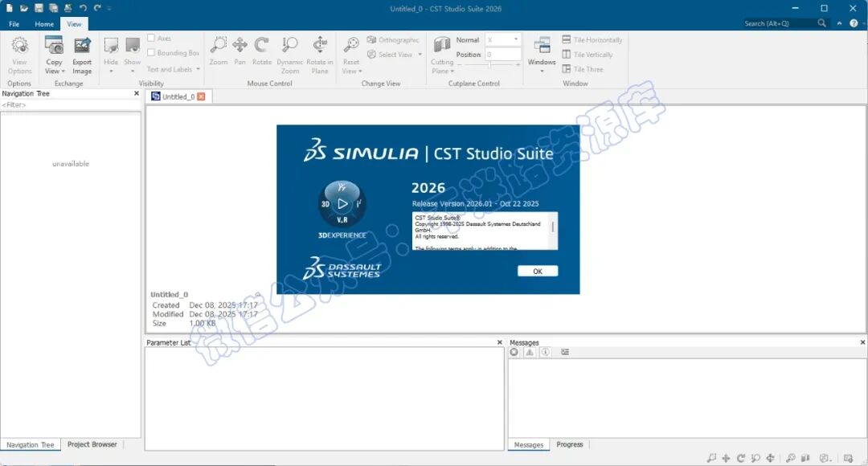The height and width of the screenshot is (466, 868).
Task: Click the status bar zoom icon
Action: coord(711,458)
